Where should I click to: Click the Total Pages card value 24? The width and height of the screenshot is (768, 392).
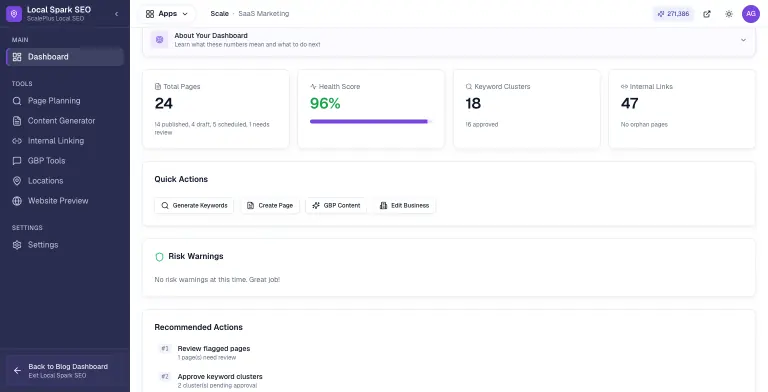pos(164,103)
